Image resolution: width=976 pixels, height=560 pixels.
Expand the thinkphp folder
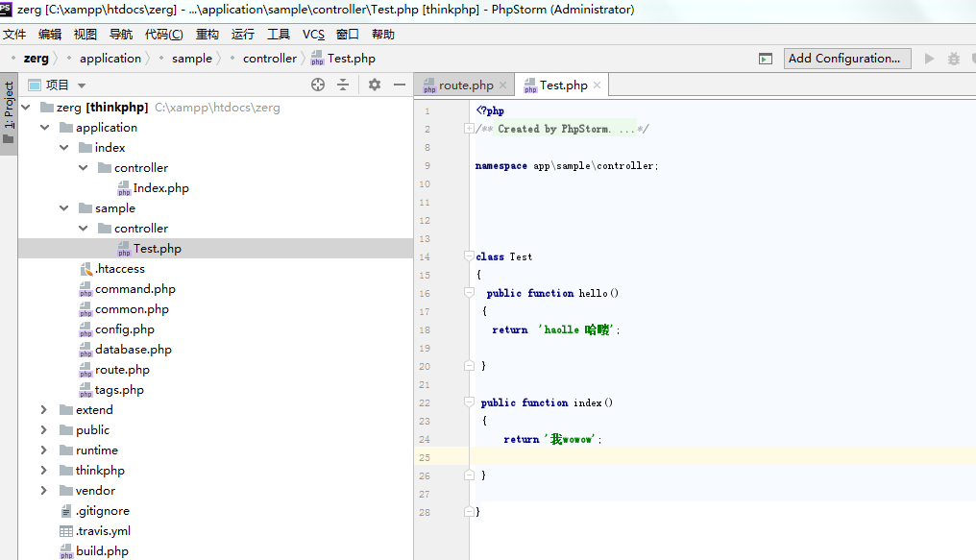43,471
